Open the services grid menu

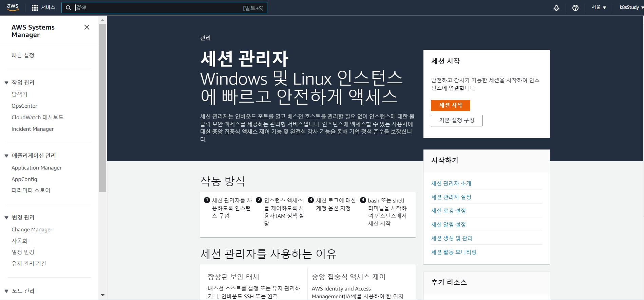pos(35,7)
